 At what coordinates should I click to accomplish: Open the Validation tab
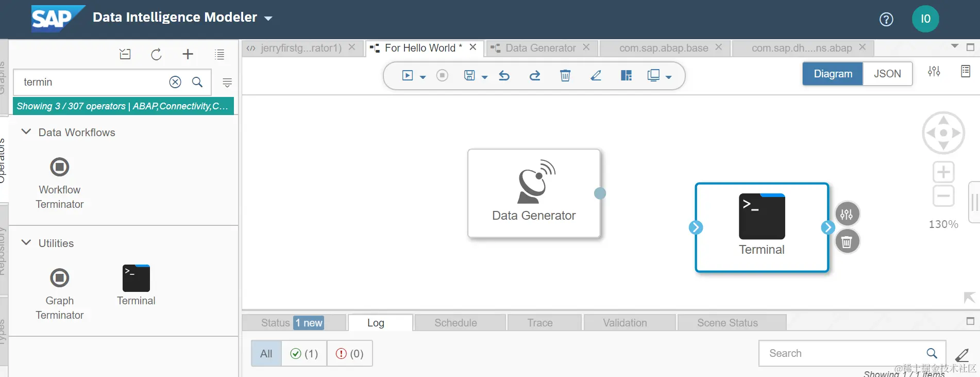pos(629,323)
